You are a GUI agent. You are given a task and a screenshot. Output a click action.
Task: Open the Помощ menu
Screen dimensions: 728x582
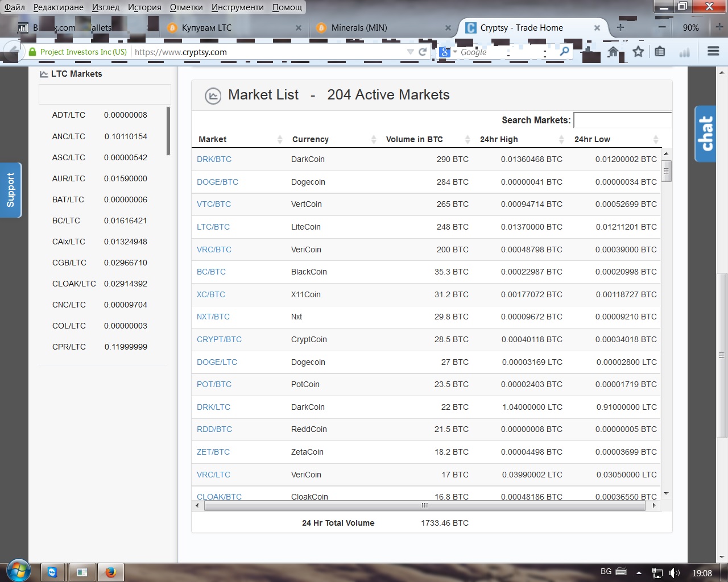(x=287, y=7)
